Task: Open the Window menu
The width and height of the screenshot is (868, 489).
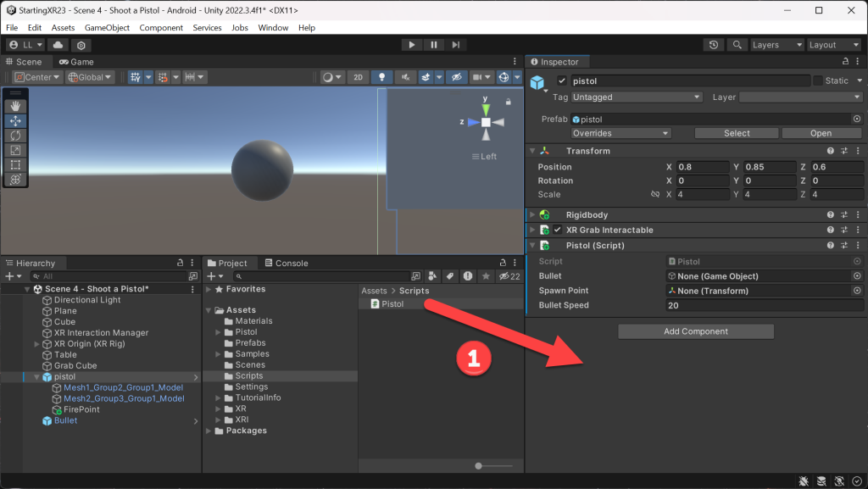Action: (x=273, y=28)
